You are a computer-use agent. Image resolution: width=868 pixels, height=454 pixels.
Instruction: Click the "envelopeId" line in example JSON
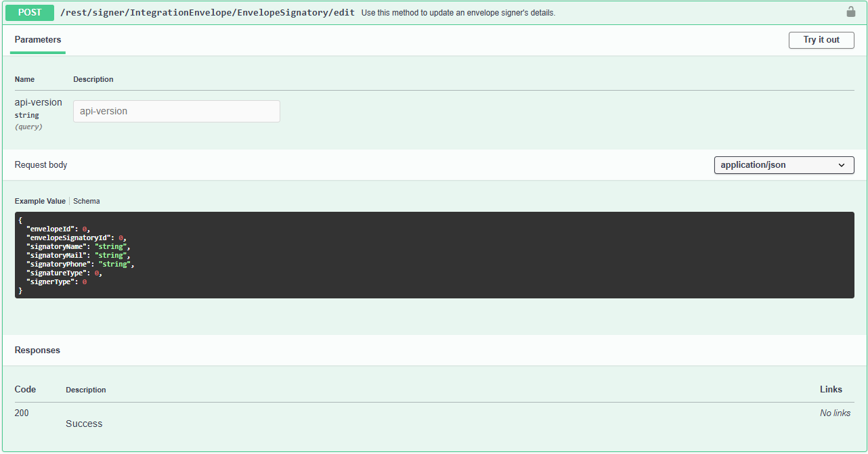(58, 229)
